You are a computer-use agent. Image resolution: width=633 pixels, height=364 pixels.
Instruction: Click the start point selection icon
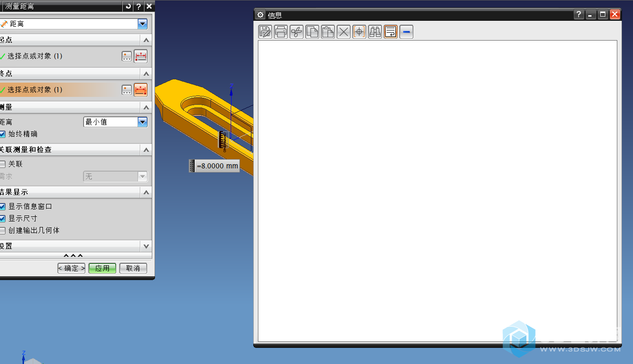(141, 56)
